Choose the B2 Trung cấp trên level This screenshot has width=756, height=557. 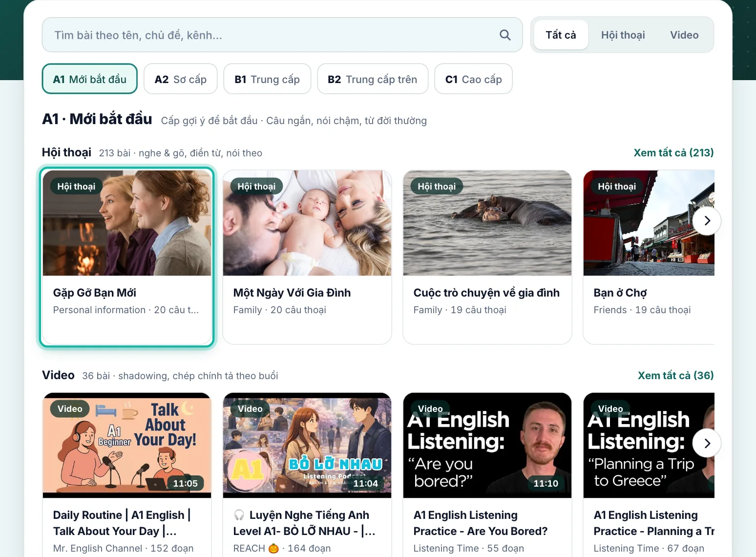tap(373, 79)
